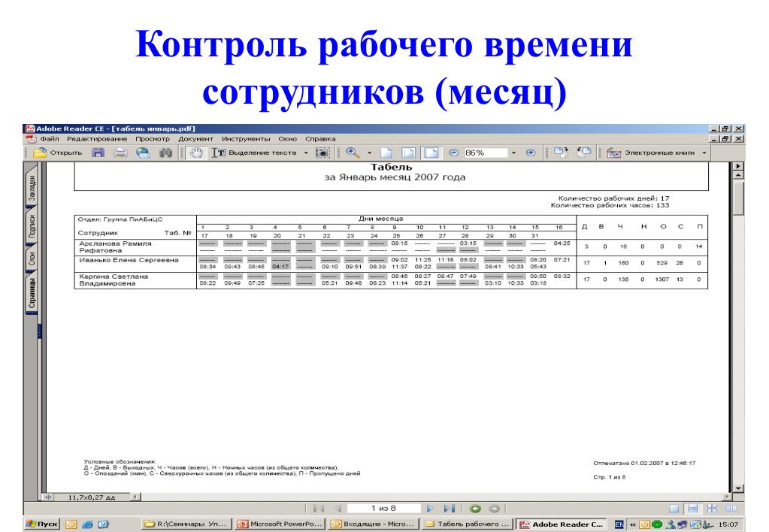This screenshot has width=769, height=532.
Task: Click the Fit Width page icon
Action: click(x=431, y=153)
